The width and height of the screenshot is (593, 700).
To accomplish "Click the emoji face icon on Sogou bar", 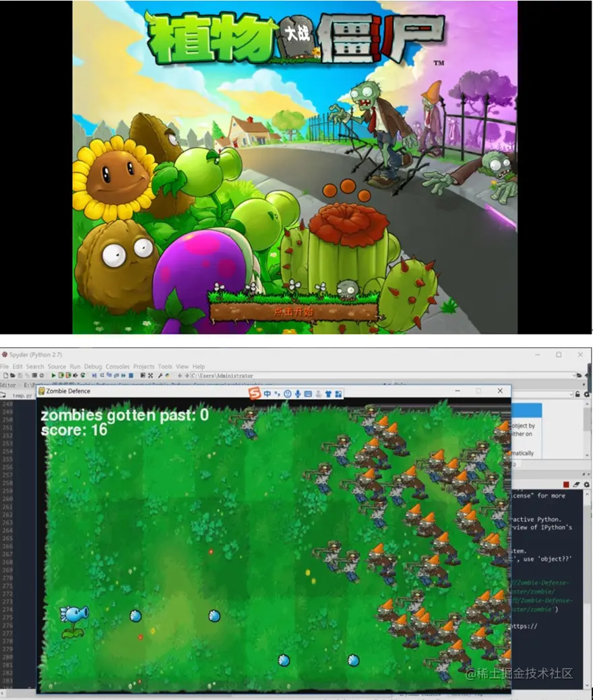I will [x=288, y=394].
